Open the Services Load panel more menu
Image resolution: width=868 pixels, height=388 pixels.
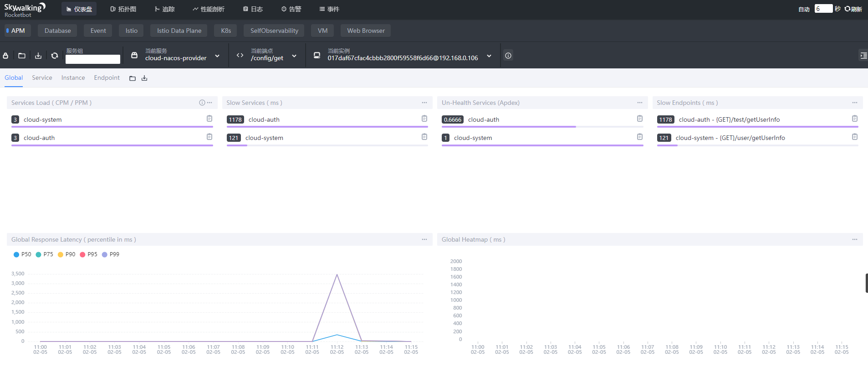(209, 103)
